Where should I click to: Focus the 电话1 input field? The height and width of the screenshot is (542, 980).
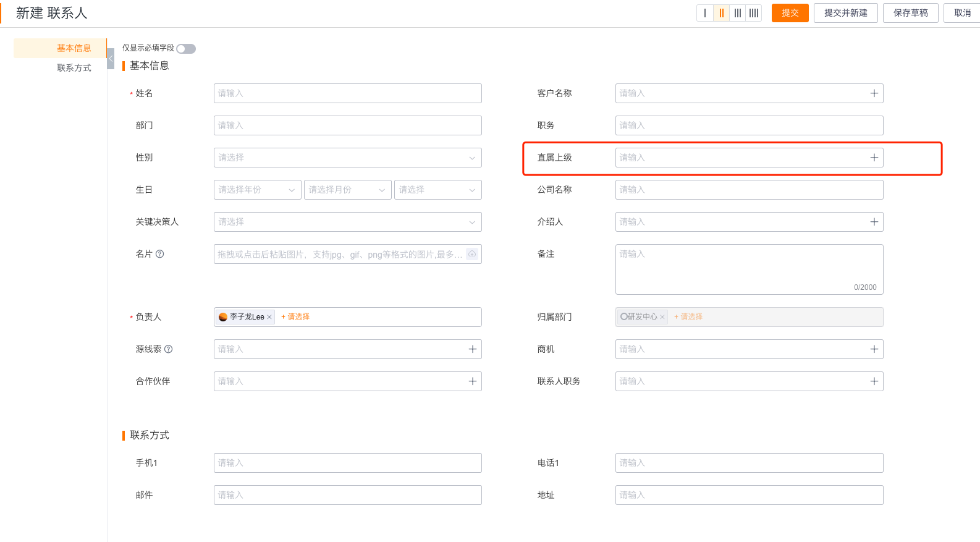750,463
